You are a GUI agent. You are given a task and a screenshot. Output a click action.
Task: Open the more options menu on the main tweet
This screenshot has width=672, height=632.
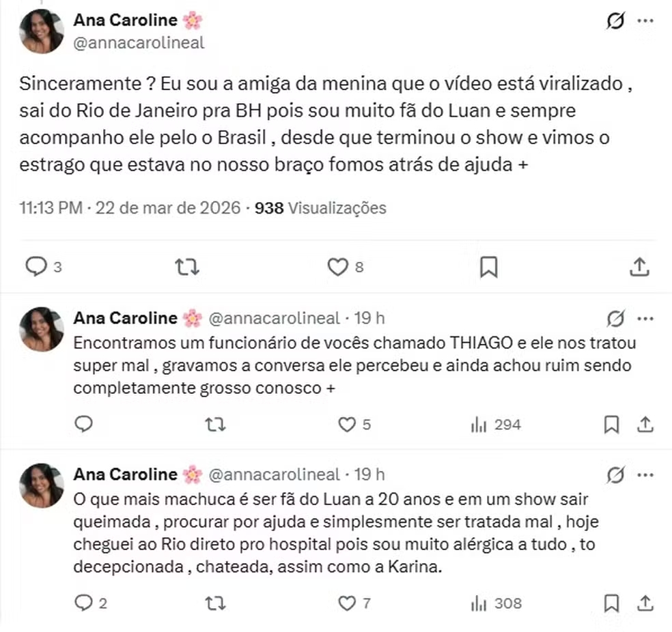[x=645, y=20]
